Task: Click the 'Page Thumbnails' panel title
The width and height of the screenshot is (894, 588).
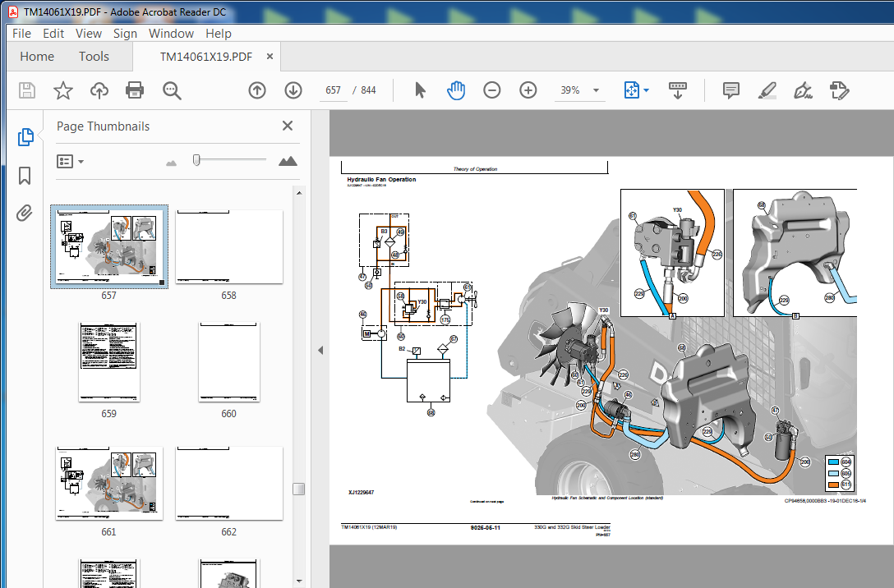Action: tap(104, 126)
